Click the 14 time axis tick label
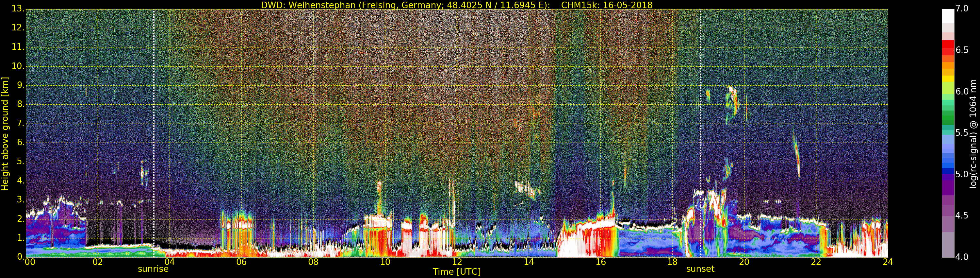The image size is (980, 278). tap(529, 262)
